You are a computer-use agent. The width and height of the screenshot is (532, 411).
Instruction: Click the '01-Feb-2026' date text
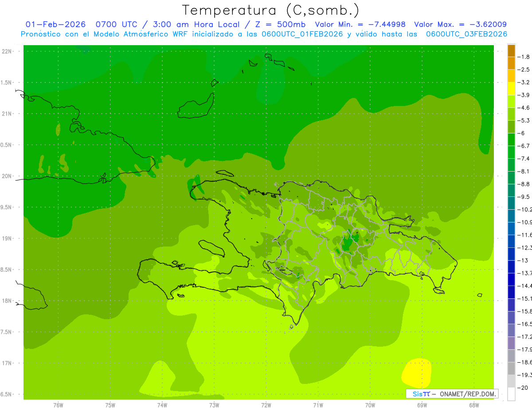pyautogui.click(x=55, y=24)
